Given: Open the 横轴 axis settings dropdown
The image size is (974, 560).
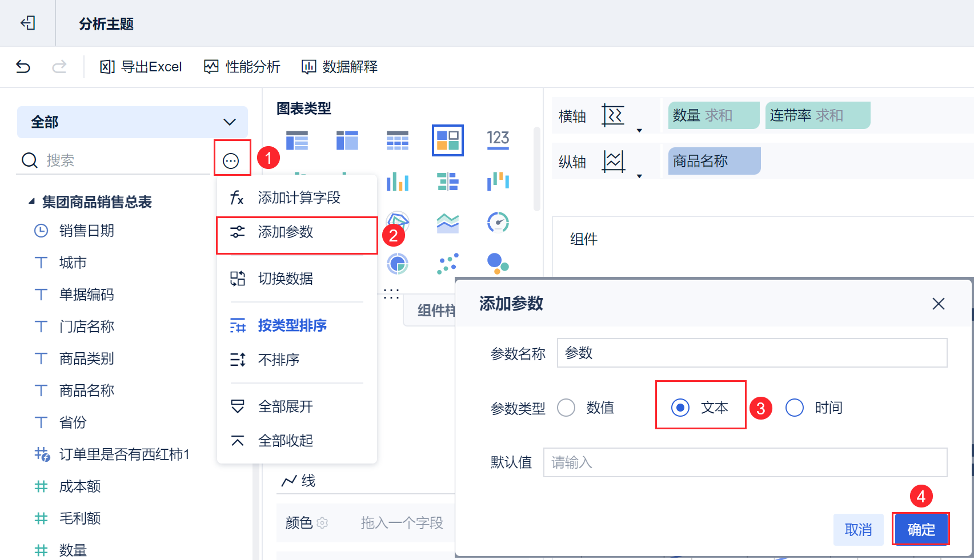Looking at the screenshot, I should click(x=639, y=130).
